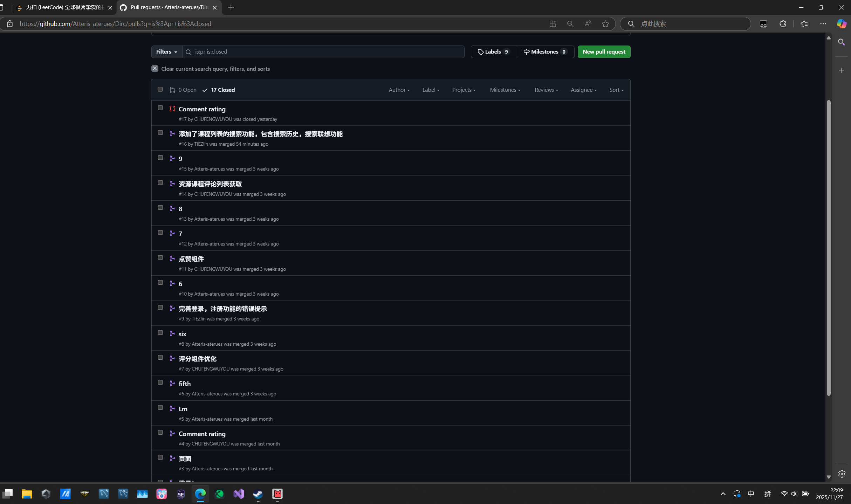Select the checkbox next to 点赞组件
Viewport: 851px width, 504px height.
coord(160,257)
